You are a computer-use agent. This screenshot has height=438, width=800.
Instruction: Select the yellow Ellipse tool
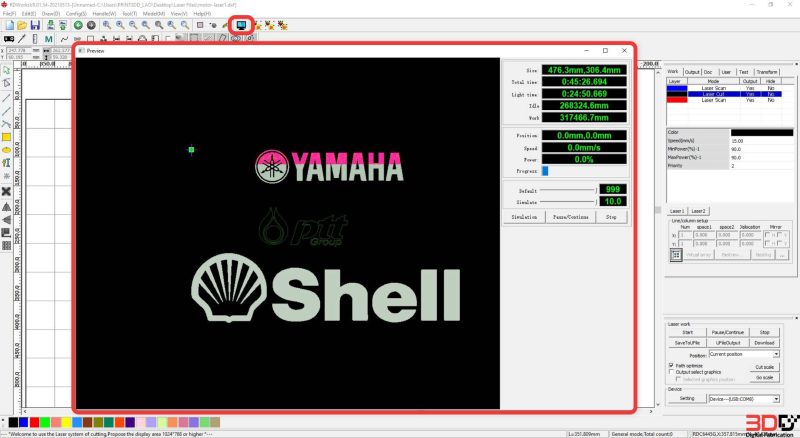click(x=6, y=150)
